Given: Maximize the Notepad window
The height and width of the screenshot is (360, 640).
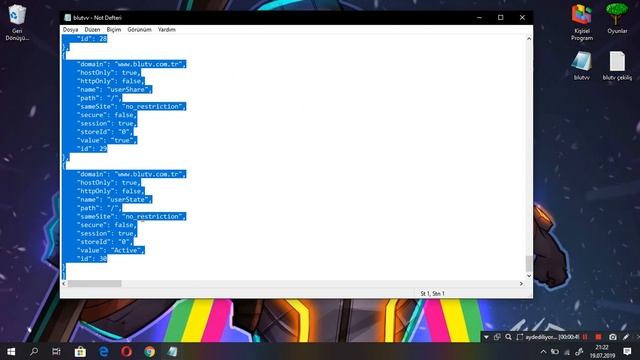Looking at the screenshot, I should pyautogui.click(x=501, y=18).
